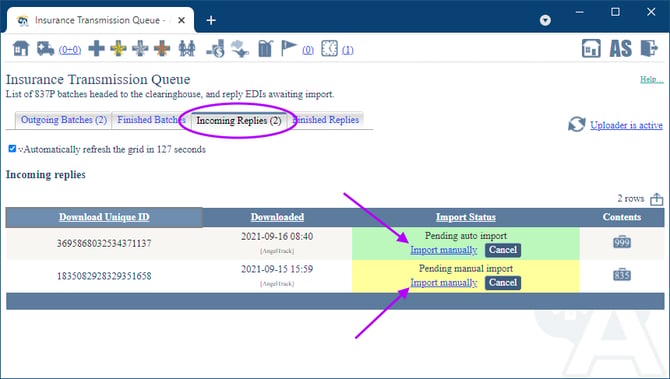Open the browser profile dropdown circle

tap(545, 20)
